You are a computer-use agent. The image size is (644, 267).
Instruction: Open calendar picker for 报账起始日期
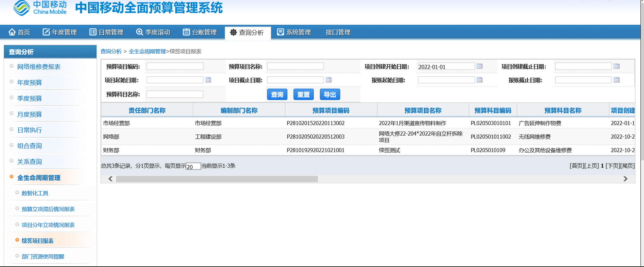pos(479,80)
